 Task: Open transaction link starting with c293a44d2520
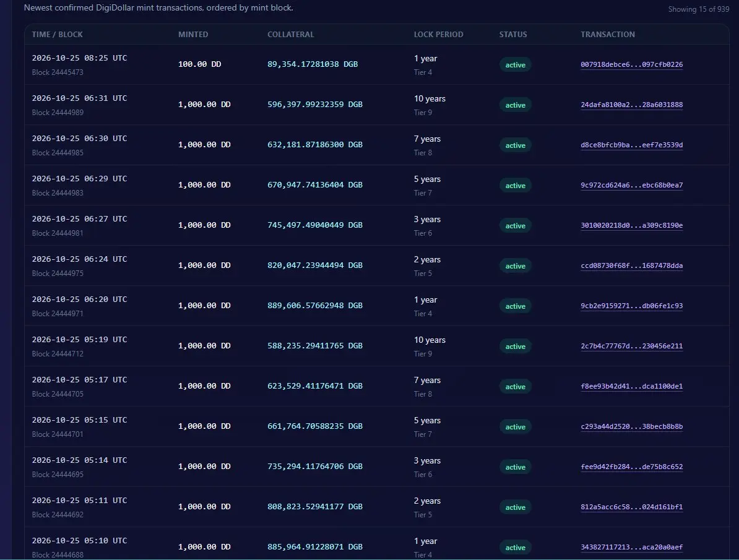pos(631,426)
